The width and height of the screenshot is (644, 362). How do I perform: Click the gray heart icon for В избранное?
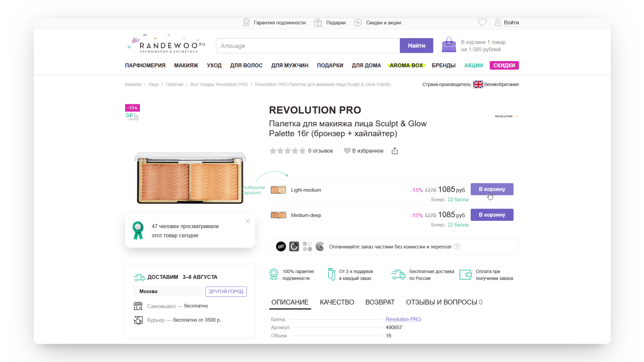[x=347, y=151]
